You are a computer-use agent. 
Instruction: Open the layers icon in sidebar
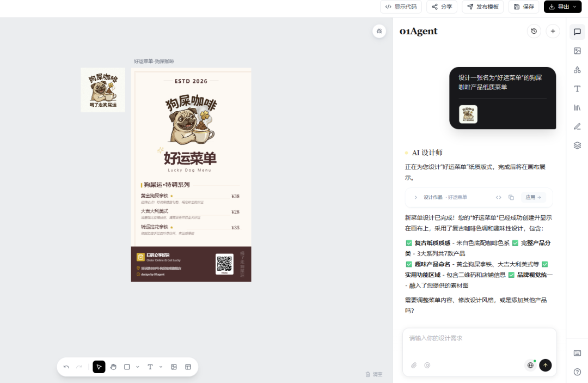(x=577, y=145)
